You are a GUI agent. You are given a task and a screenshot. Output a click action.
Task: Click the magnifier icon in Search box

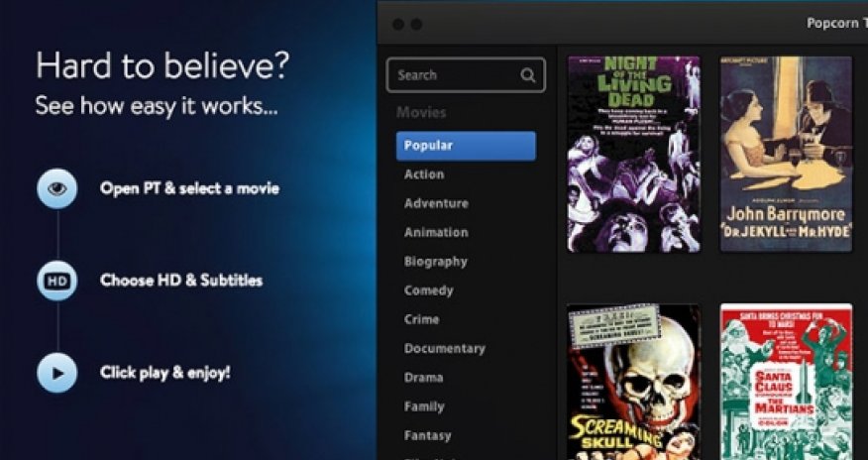pos(528,75)
